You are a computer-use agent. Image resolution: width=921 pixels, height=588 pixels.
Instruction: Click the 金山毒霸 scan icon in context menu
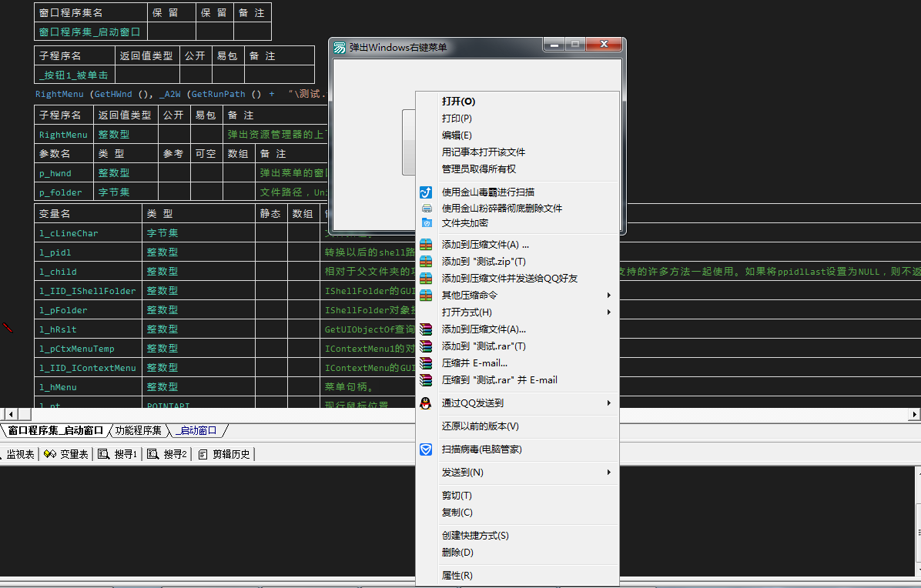pos(426,192)
